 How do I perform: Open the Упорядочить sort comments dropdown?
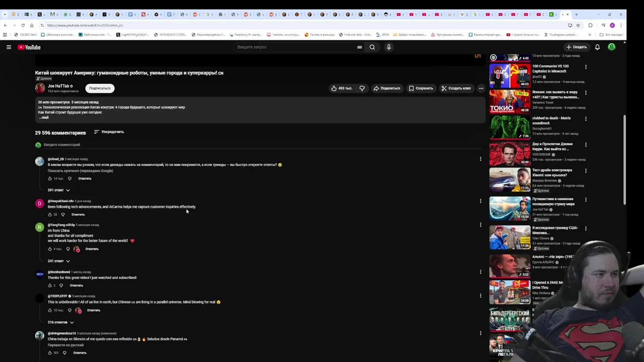pyautogui.click(x=109, y=132)
